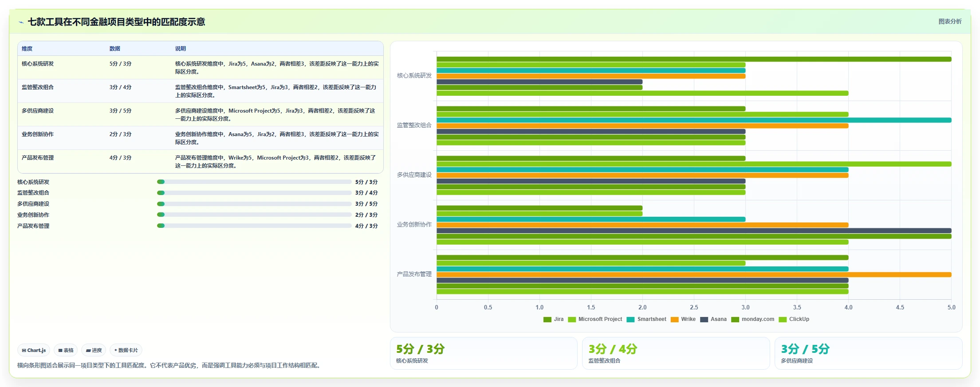Toggle the ClickUp legend entry
Viewport: 980px width, 387px height.
click(794, 319)
